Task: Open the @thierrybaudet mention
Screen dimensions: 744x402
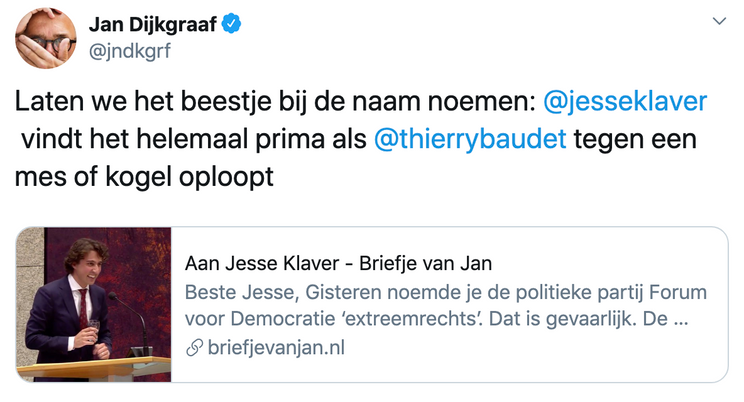Action: coord(469,137)
